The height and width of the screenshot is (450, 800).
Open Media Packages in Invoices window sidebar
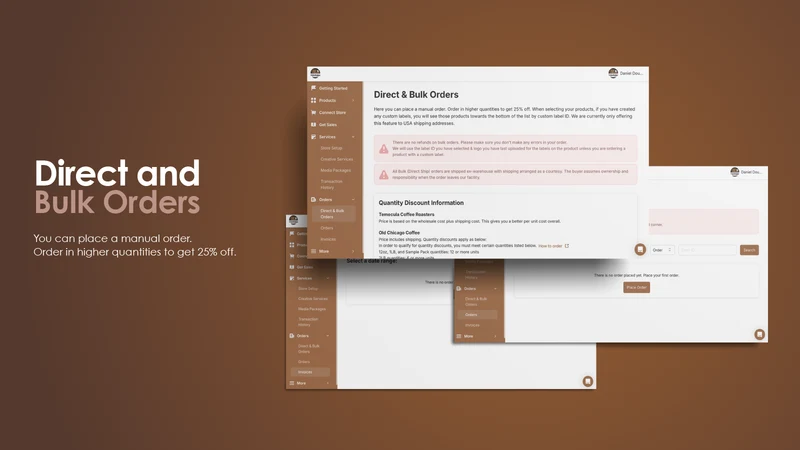[312, 309]
